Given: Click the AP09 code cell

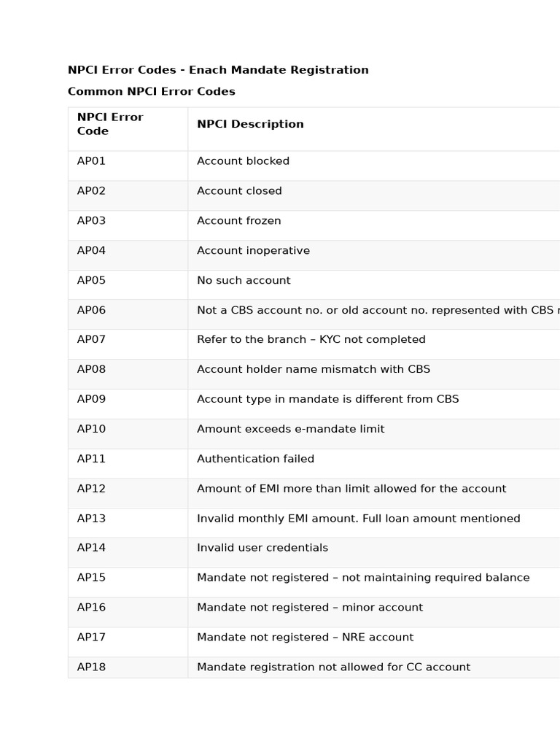Looking at the screenshot, I should 92,400.
